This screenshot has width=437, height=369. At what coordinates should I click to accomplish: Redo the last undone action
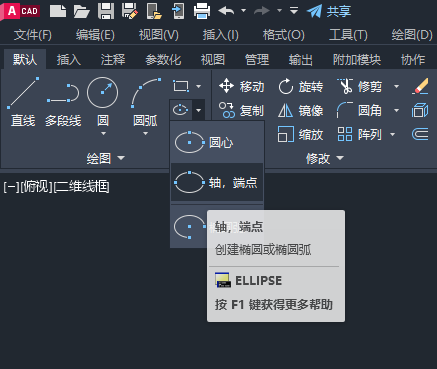tap(262, 11)
